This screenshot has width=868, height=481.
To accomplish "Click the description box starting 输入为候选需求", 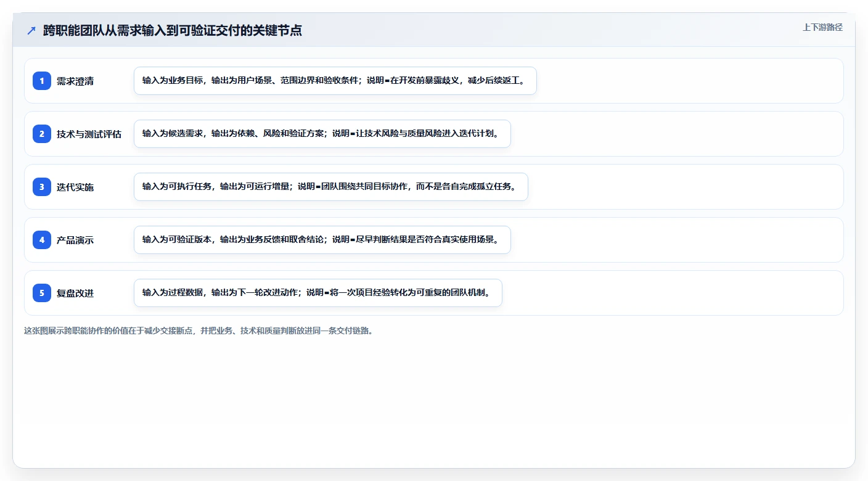I will click(322, 134).
